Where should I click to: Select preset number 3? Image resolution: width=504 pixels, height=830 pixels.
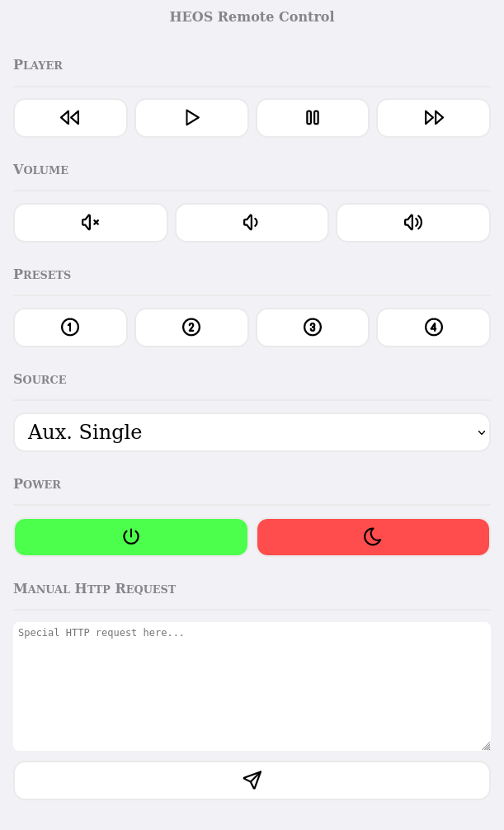tap(313, 327)
